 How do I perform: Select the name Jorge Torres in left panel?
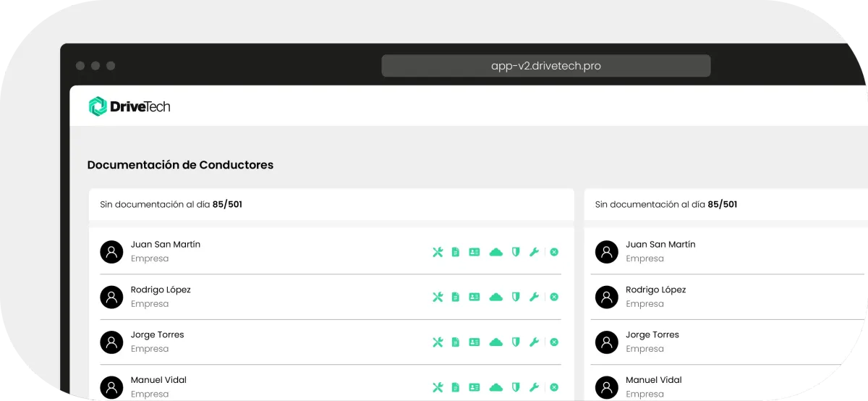158,334
